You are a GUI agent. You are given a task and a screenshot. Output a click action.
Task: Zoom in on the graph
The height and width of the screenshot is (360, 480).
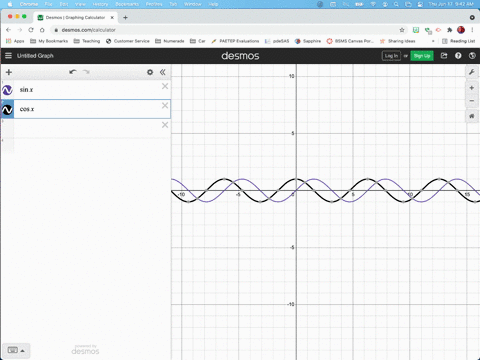472,88
